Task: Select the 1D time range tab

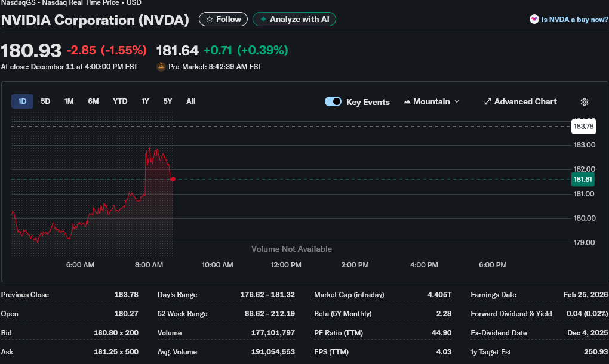Action: click(x=22, y=101)
